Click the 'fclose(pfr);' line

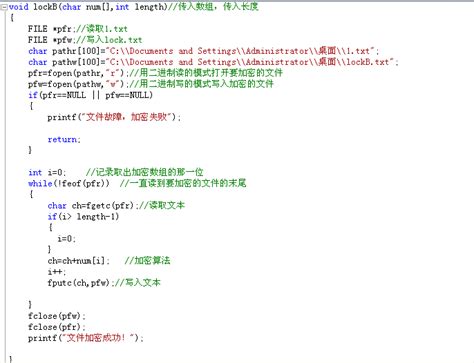point(57,327)
